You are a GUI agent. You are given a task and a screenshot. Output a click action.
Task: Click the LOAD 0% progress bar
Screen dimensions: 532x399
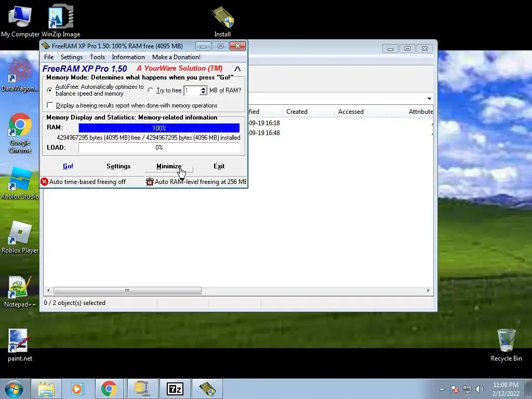159,148
